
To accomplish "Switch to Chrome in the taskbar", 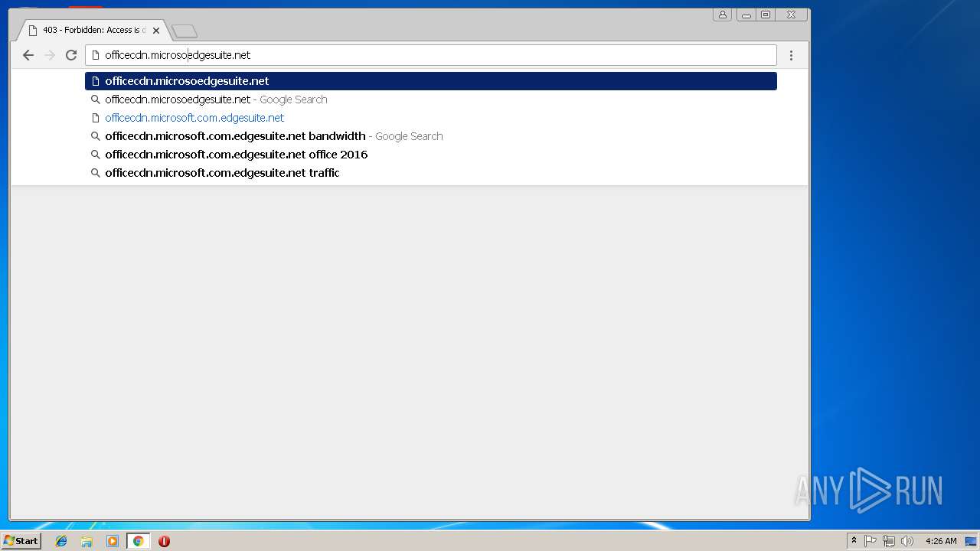I will coord(138,541).
